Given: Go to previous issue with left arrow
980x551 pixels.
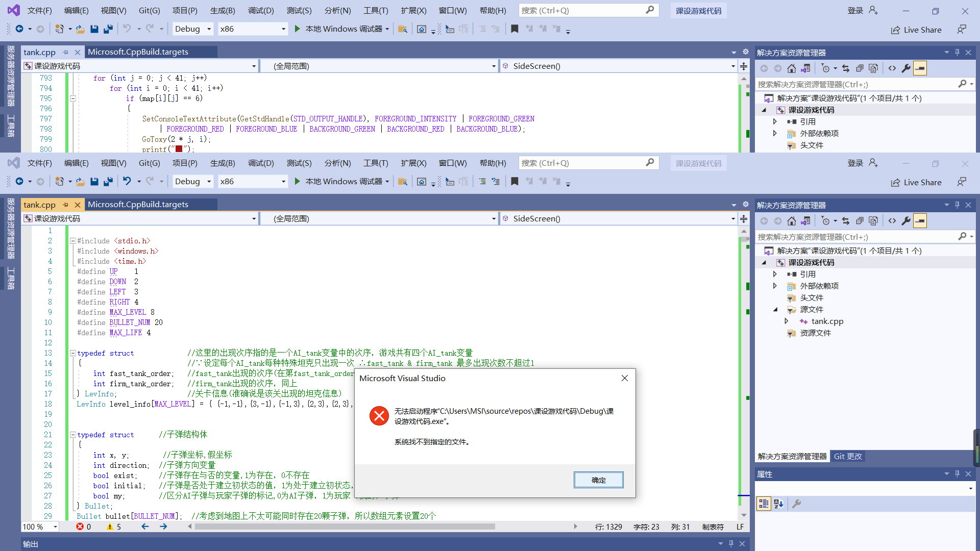Looking at the screenshot, I should (145, 527).
